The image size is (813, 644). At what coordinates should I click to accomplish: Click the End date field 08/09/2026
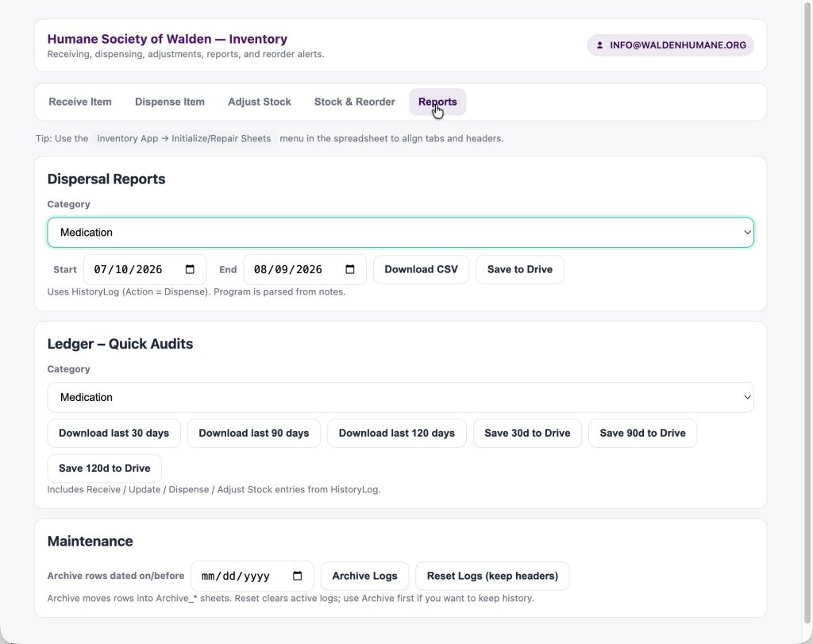(x=305, y=269)
